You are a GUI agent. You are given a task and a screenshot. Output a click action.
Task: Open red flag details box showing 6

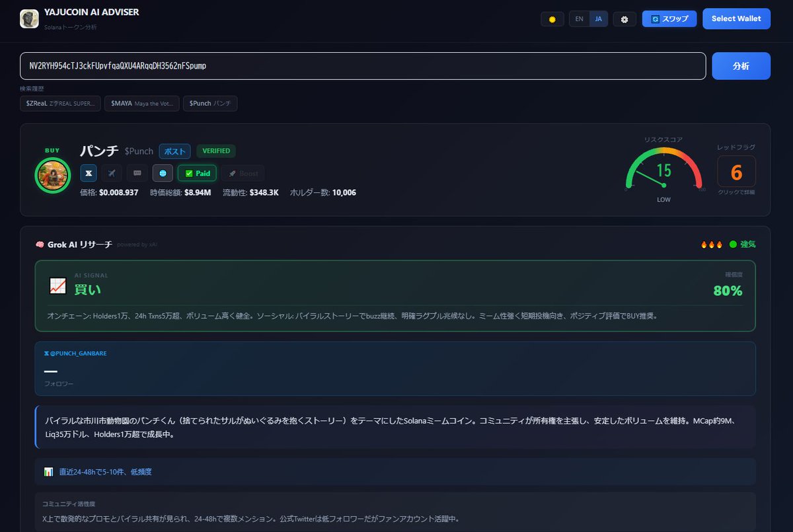tap(736, 172)
